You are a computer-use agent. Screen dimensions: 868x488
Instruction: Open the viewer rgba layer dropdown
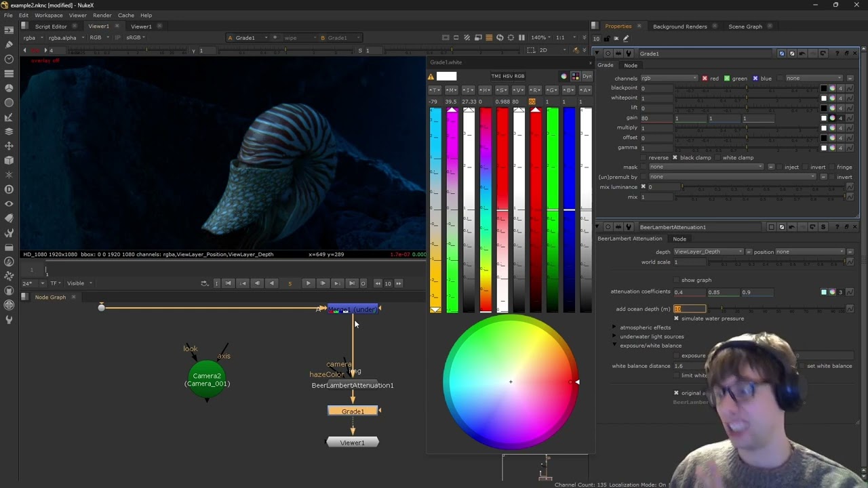(32, 38)
